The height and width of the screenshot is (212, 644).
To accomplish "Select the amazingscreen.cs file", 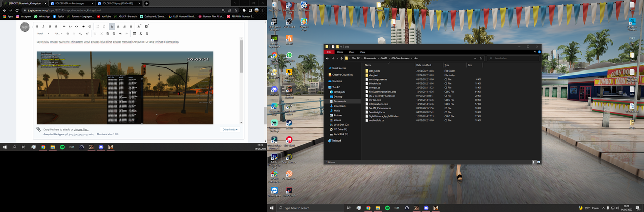I will point(378,79).
